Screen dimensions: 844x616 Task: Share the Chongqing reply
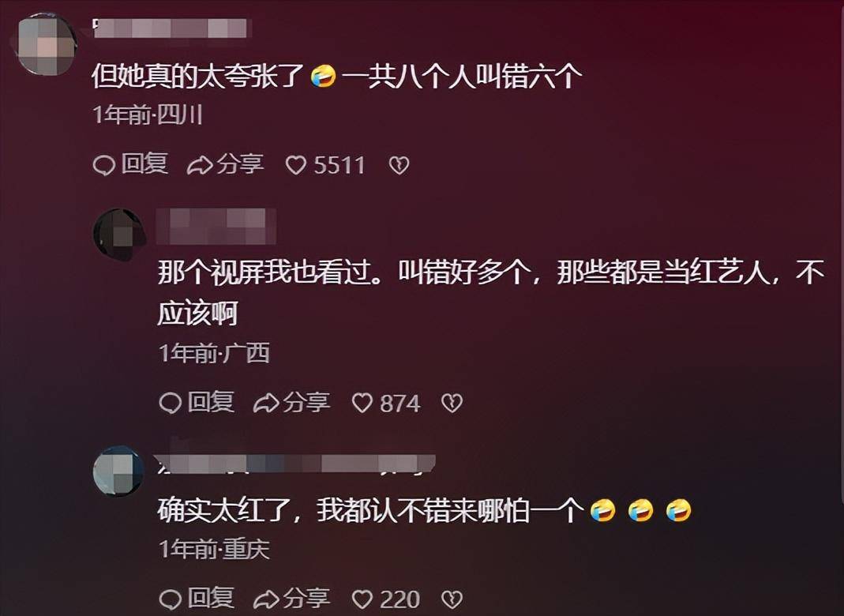click(292, 599)
